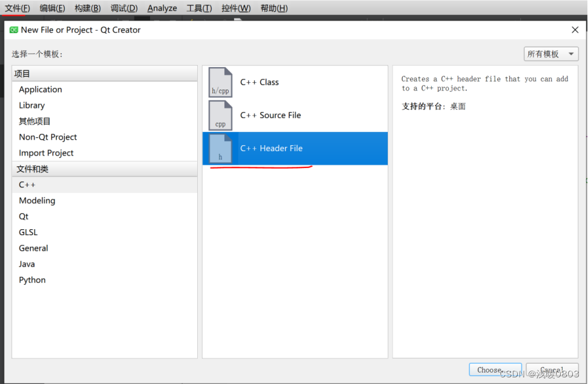
Task: Select the C++ Header File template icon
Action: (272, 148)
